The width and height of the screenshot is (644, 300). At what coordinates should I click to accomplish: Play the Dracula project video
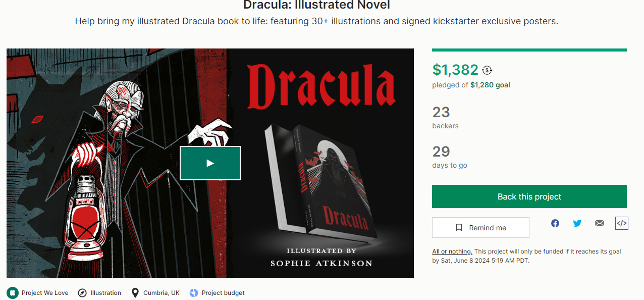210,163
